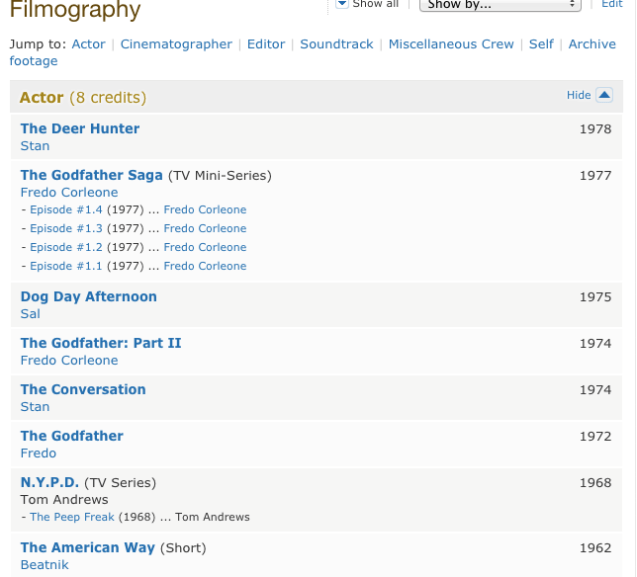The image size is (637, 577).
Task: Jump to Soundtrack section
Action: pos(336,44)
